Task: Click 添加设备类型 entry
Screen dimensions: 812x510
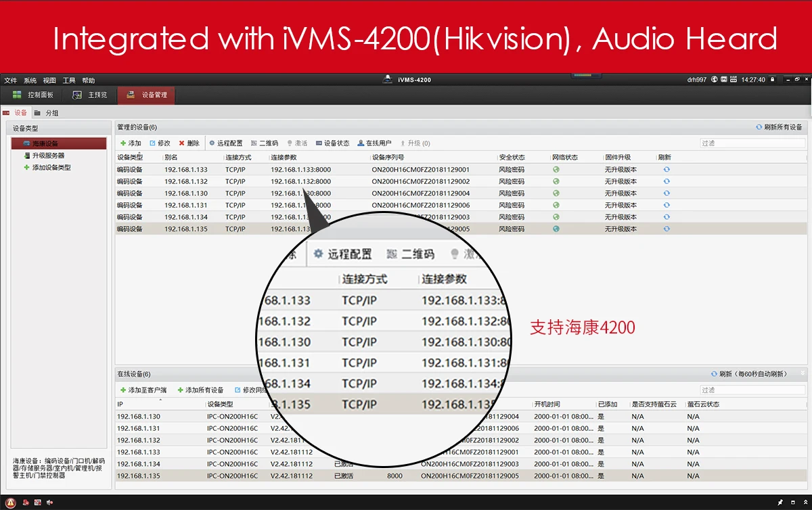Action: pos(47,167)
